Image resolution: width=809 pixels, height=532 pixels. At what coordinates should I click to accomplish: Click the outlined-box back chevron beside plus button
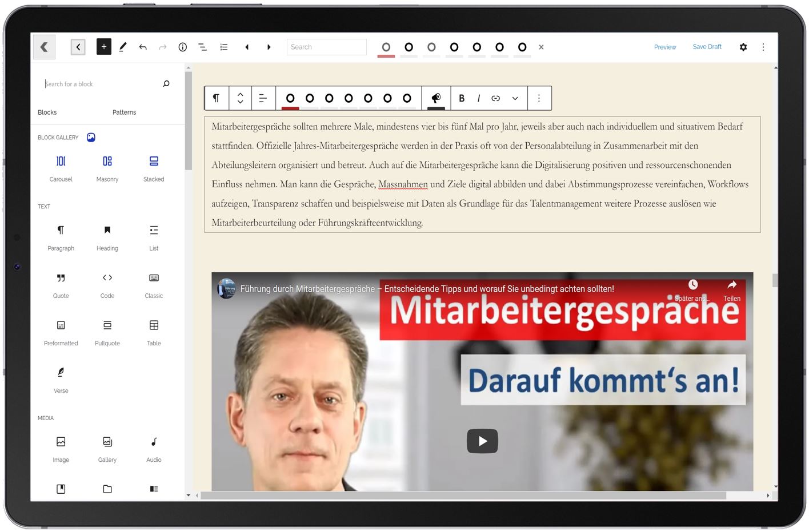click(x=78, y=47)
